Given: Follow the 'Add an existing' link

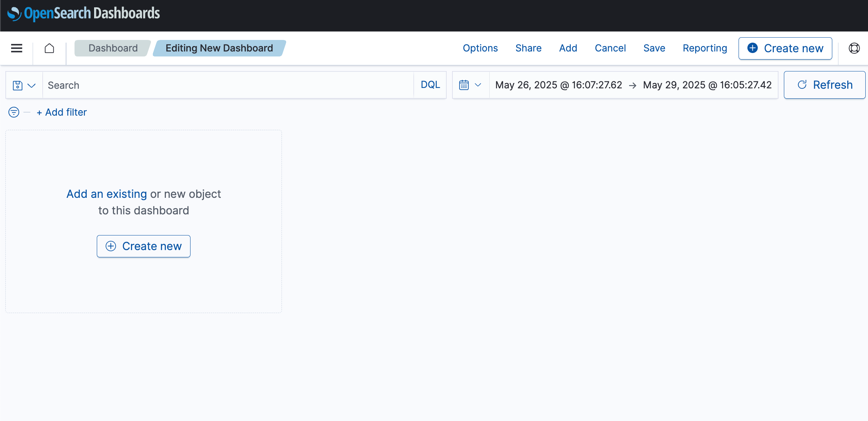Looking at the screenshot, I should 106,194.
